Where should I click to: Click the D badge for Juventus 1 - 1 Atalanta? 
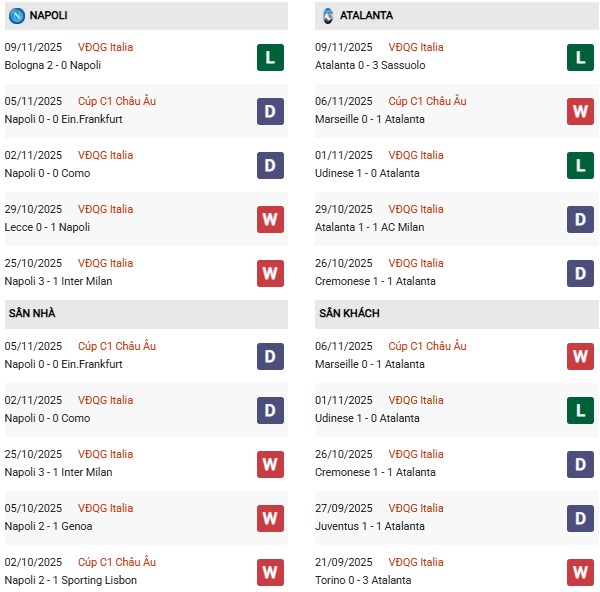580,518
